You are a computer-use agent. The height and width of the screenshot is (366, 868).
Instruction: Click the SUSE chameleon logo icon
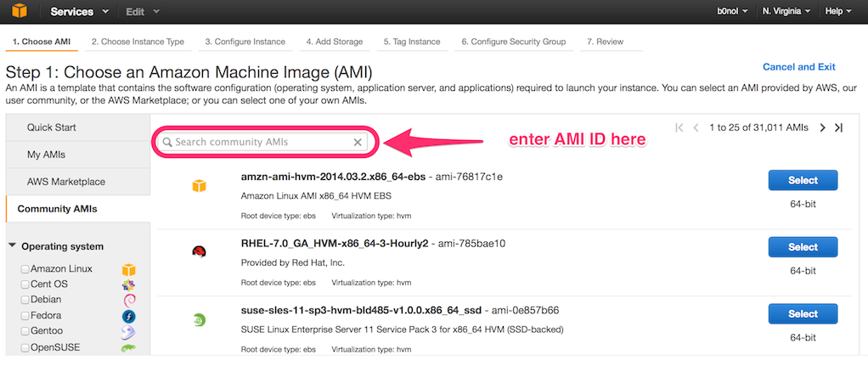pos(199,319)
